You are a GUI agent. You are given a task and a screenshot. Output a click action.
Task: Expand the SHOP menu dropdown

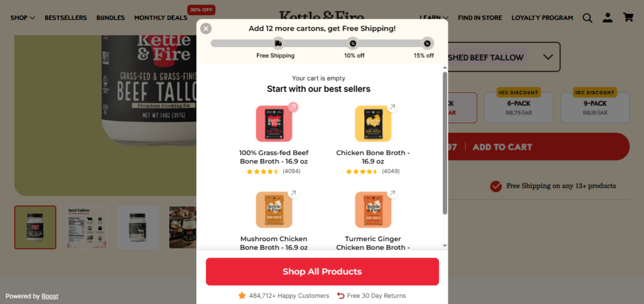pos(23,18)
